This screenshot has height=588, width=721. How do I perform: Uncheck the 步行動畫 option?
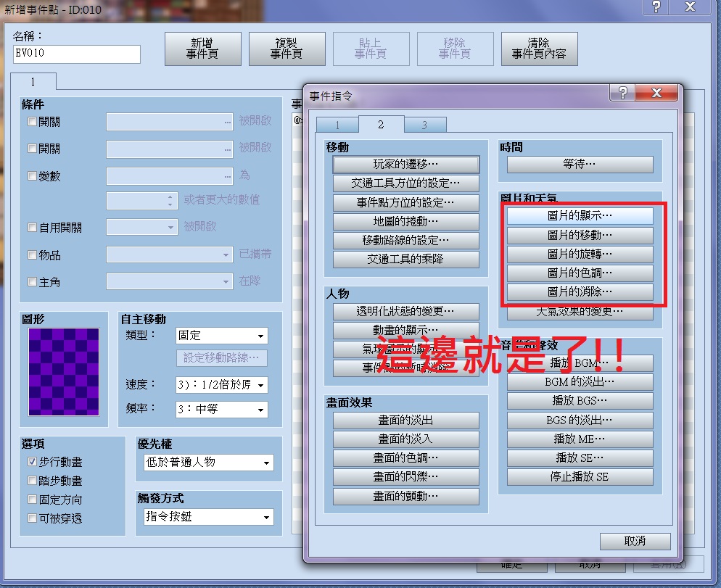tap(32, 462)
